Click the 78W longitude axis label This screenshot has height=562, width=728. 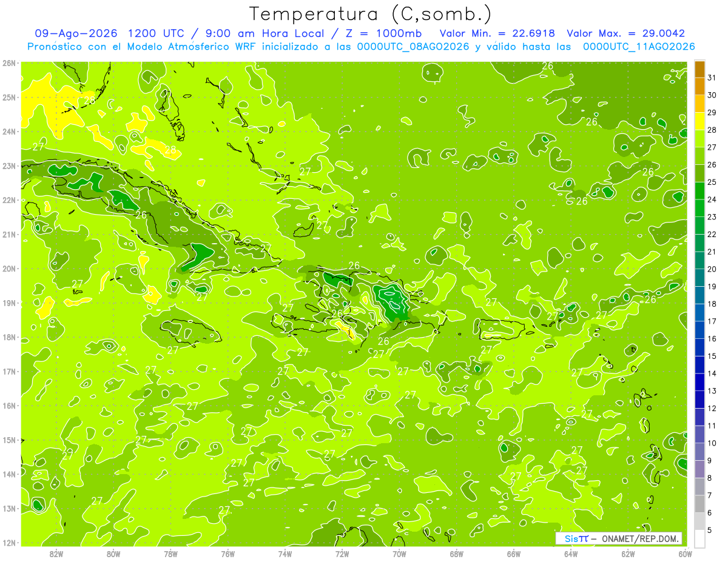(x=170, y=553)
